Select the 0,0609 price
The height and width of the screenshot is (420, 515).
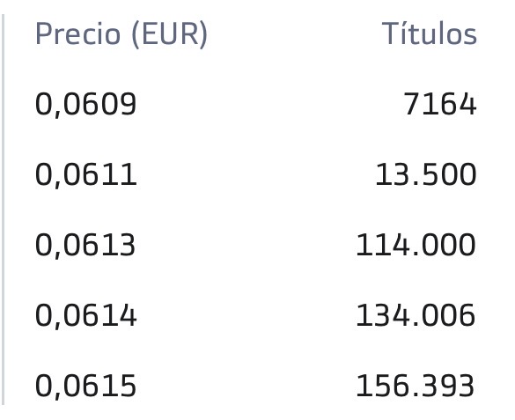pos(85,105)
